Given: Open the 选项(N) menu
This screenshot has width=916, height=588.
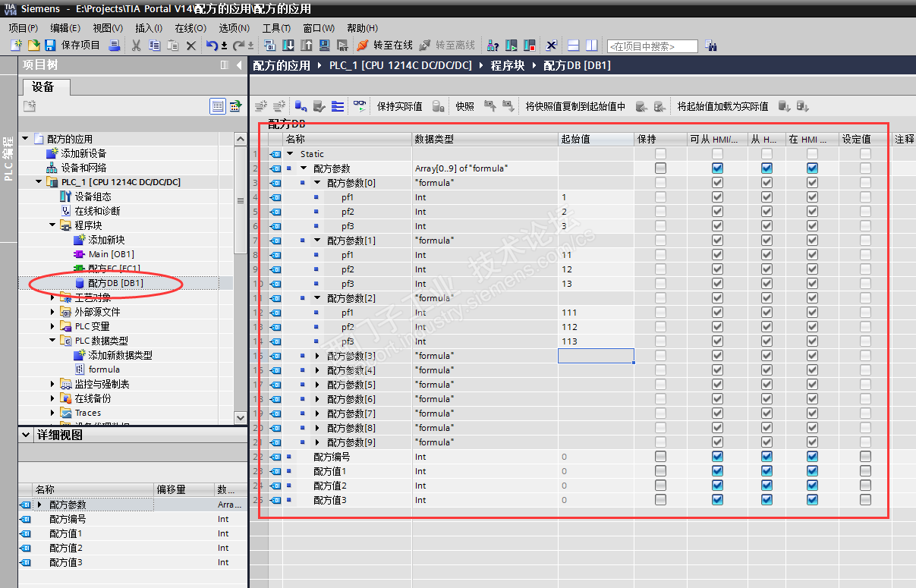Looking at the screenshot, I should [234, 28].
